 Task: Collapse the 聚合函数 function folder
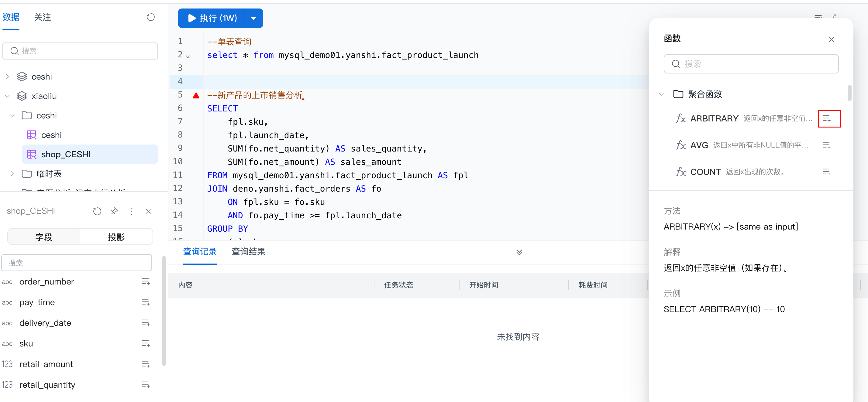(x=661, y=94)
